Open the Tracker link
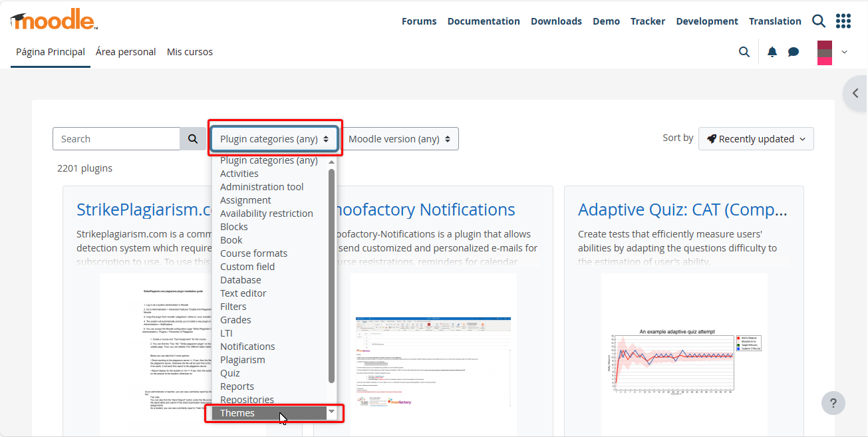The image size is (868, 437). tap(648, 21)
